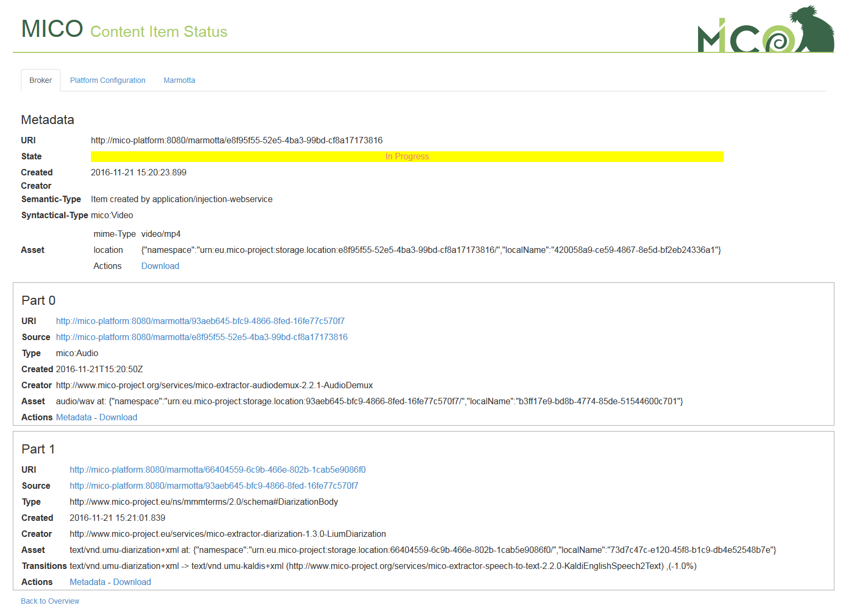The image size is (851, 616).
Task: Select the AudioDemux creator URL text
Action: click(214, 386)
